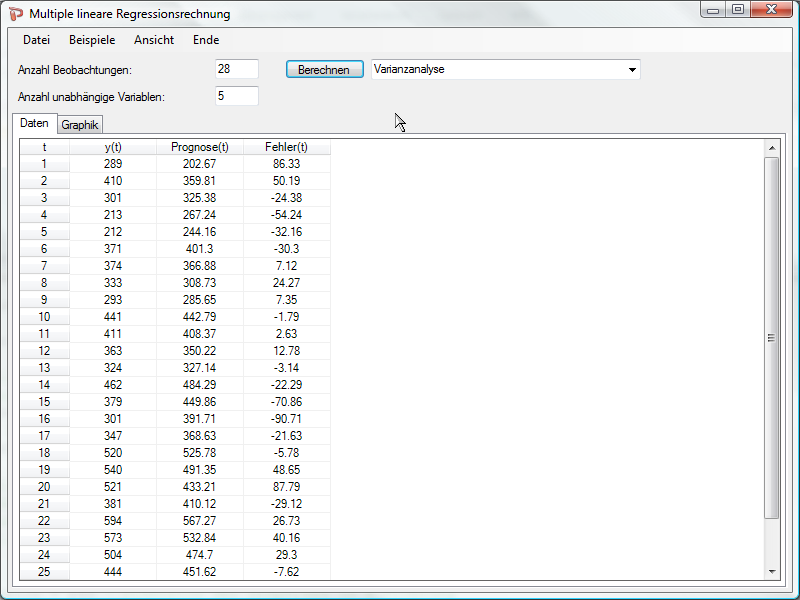Image resolution: width=800 pixels, height=600 pixels.
Task: Click the application icon in title bar
Action: [x=16, y=14]
